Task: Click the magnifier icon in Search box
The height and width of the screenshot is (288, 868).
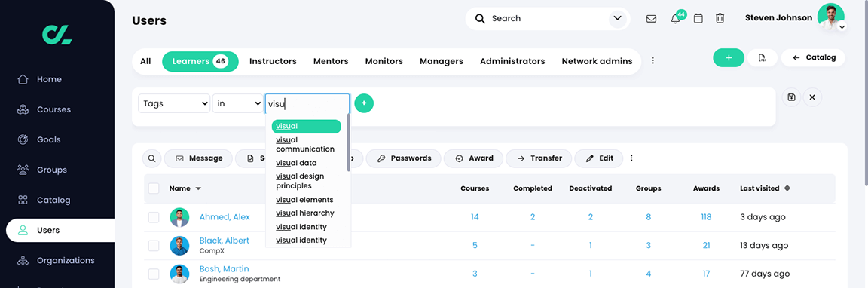Action: (480, 18)
